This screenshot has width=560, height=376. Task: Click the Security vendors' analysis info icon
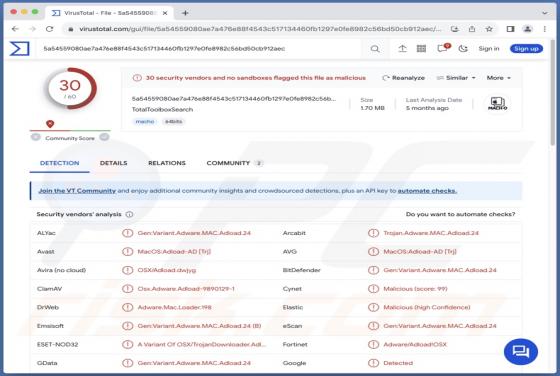[129, 214]
